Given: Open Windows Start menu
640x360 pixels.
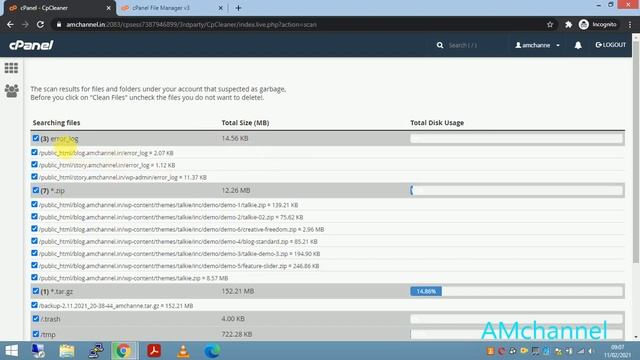Looking at the screenshot, I should pos(11,351).
